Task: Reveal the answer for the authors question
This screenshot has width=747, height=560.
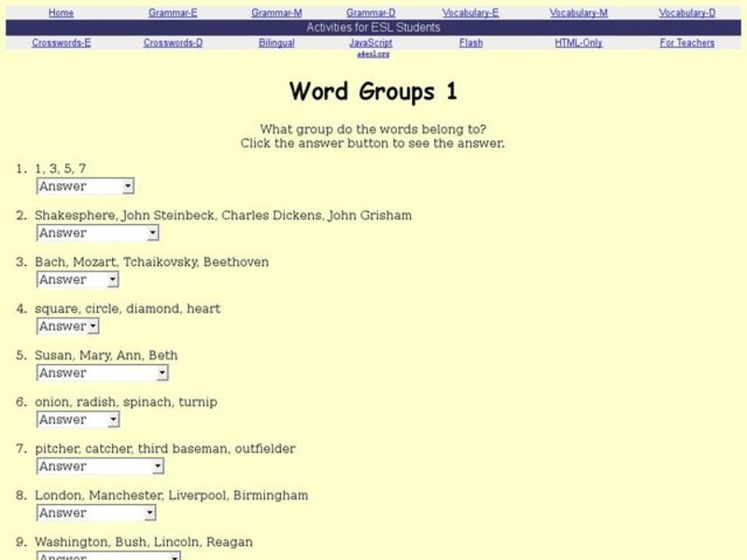Action: (97, 232)
